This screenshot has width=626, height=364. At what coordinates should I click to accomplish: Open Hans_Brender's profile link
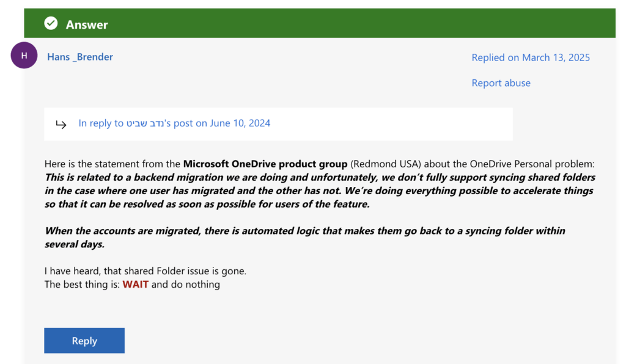tap(80, 57)
